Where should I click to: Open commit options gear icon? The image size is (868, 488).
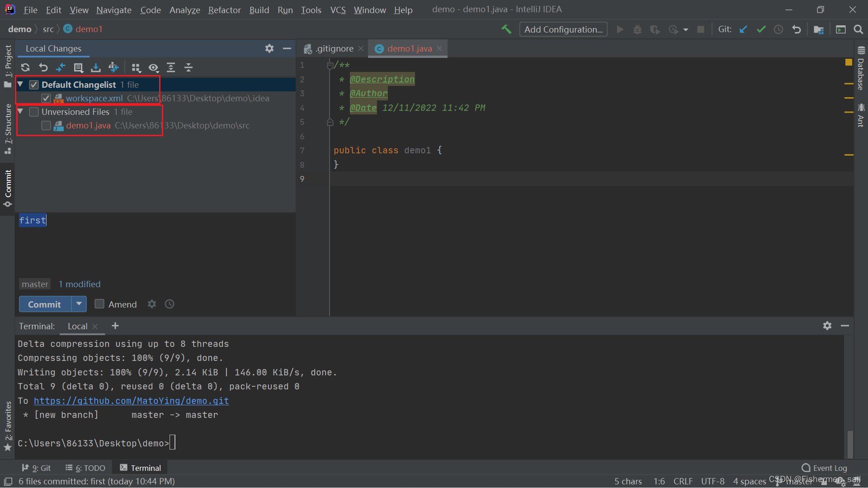152,304
